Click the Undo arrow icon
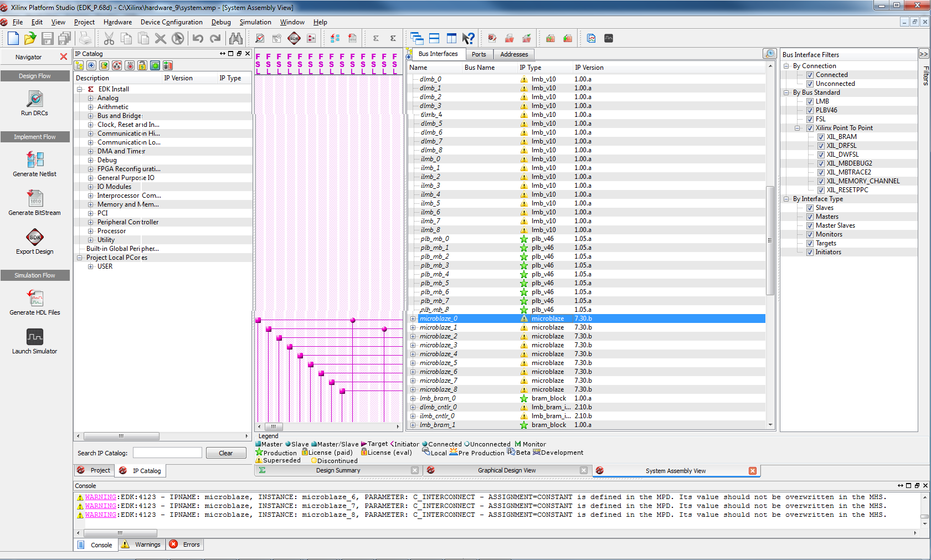This screenshot has width=931, height=560. pos(198,38)
